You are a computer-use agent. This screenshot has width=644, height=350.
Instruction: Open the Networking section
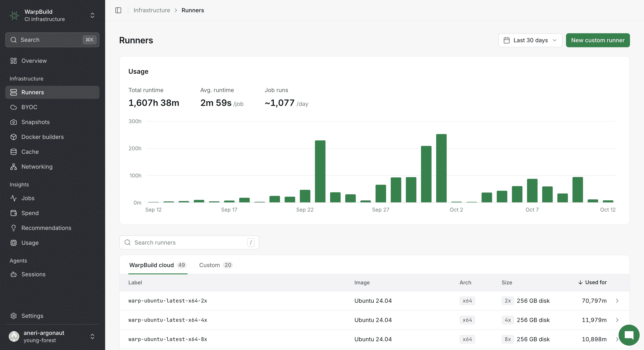tap(52, 166)
